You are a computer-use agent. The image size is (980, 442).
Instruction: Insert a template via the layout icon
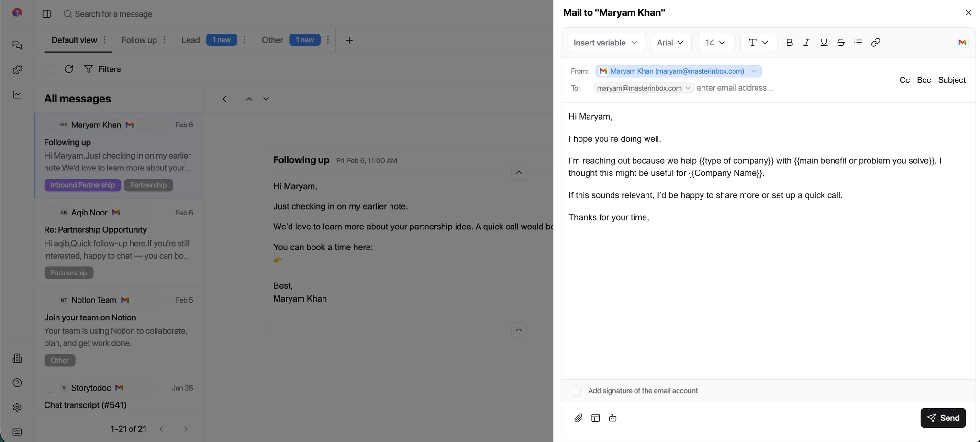(595, 418)
